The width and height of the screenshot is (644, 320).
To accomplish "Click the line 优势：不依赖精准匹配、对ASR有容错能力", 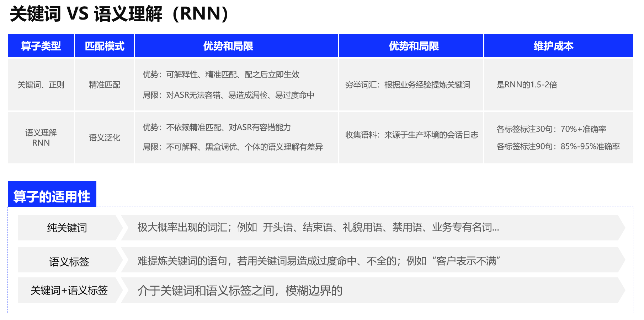I will click(217, 127).
